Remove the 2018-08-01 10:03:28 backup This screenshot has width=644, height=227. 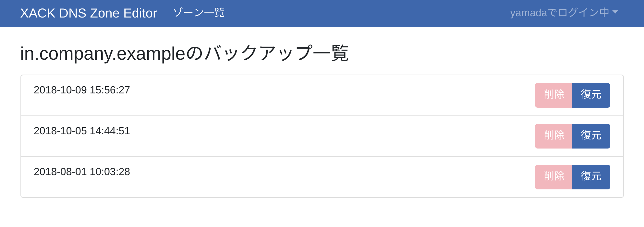[x=553, y=177]
